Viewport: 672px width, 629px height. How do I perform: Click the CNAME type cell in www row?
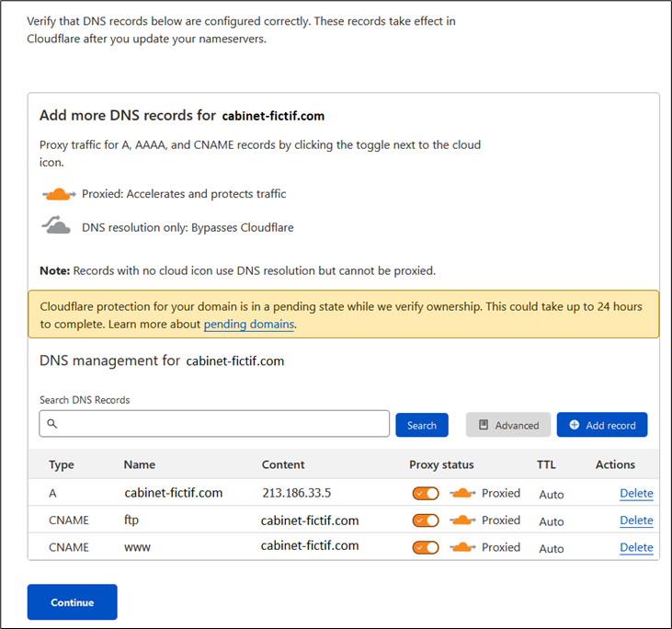[x=69, y=547]
